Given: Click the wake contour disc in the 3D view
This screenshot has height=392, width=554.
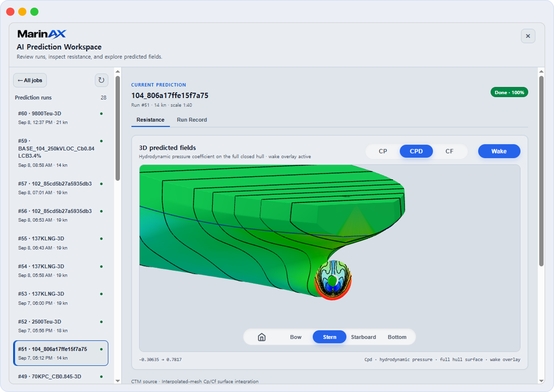Looking at the screenshot, I should point(333,280).
